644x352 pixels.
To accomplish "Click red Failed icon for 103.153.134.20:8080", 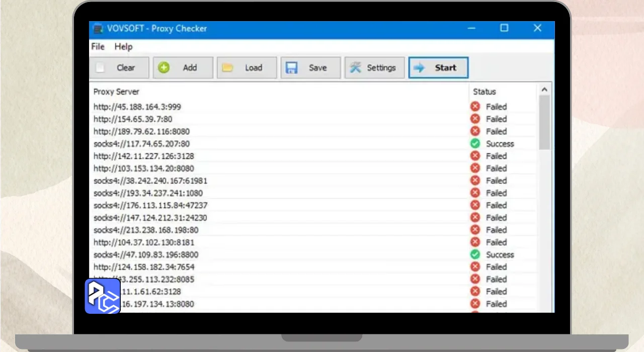I will 475,168.
